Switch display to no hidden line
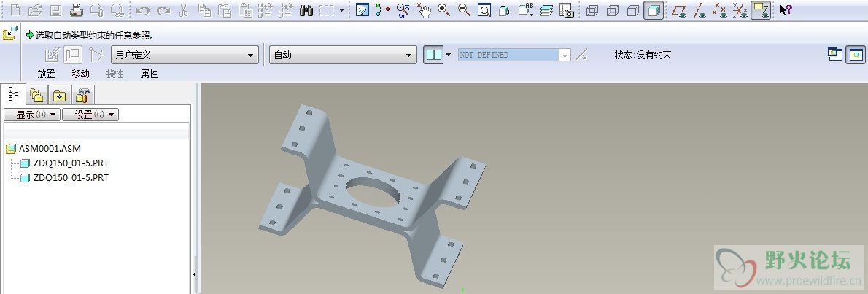This screenshot has height=294, width=868. pos(633,10)
